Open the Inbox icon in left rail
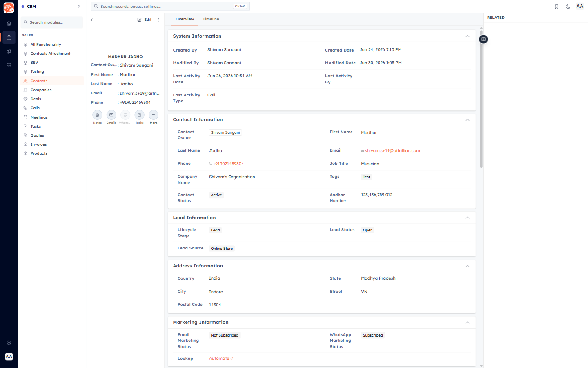This screenshot has width=588, height=368. coord(9,65)
